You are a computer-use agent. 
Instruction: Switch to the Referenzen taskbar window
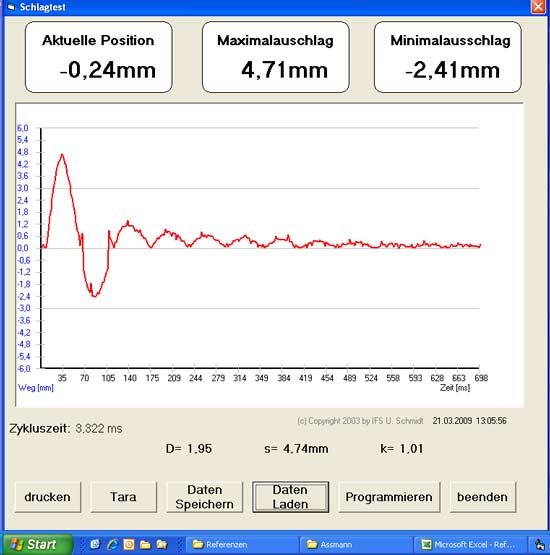(x=242, y=544)
